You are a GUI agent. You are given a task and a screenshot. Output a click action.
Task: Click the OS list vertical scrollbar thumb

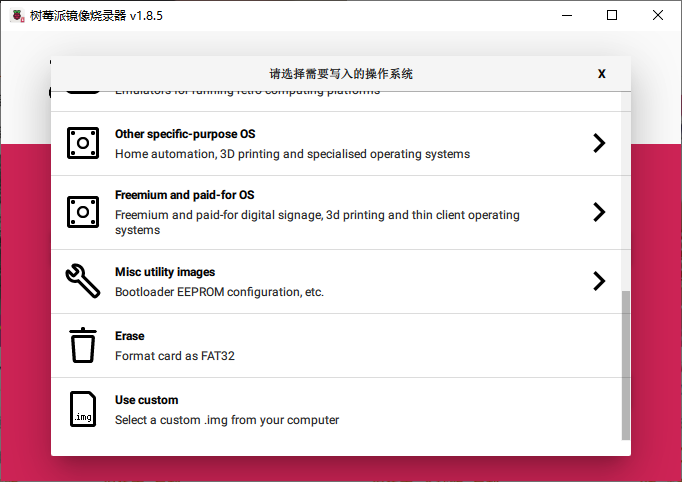click(x=625, y=365)
